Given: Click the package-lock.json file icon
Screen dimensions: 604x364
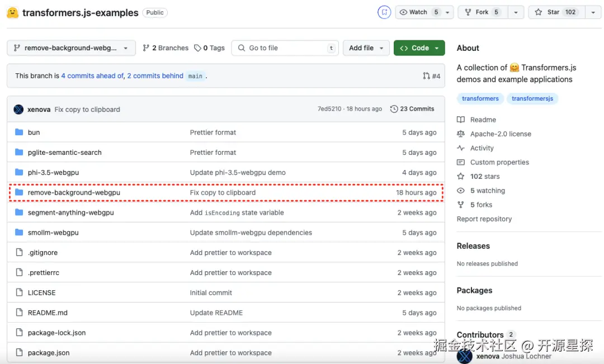Looking at the screenshot, I should tap(19, 333).
